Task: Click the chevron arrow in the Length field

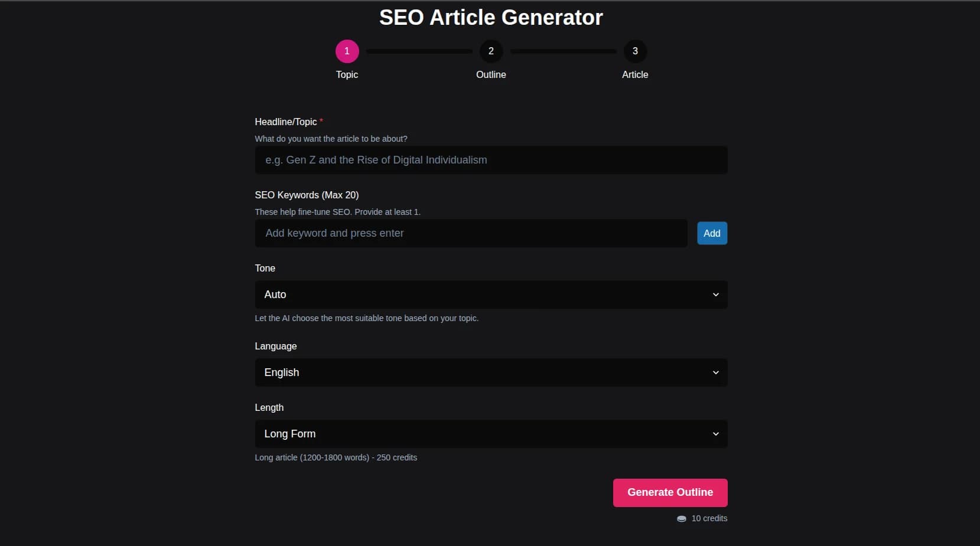Action: tap(715, 434)
